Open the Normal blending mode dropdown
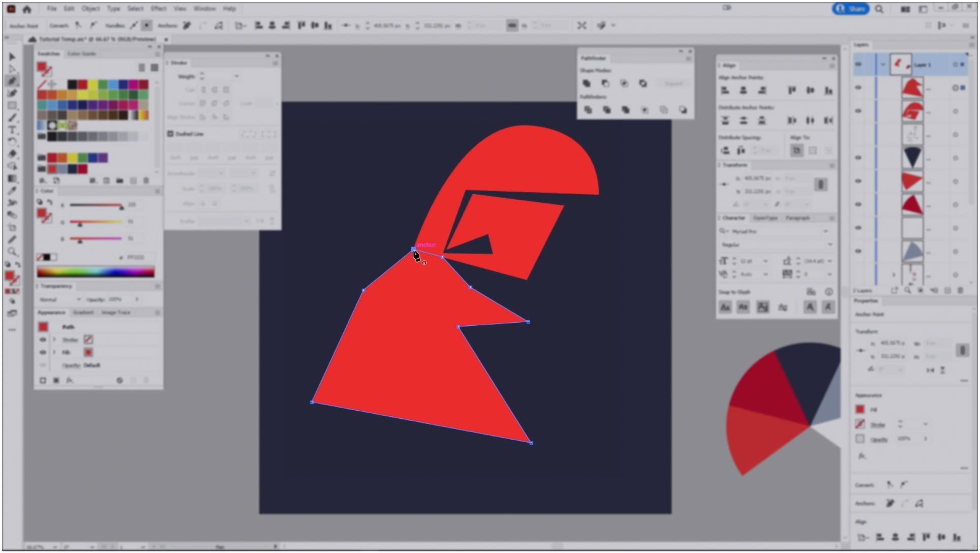This screenshot has height=553, width=980. [x=59, y=299]
